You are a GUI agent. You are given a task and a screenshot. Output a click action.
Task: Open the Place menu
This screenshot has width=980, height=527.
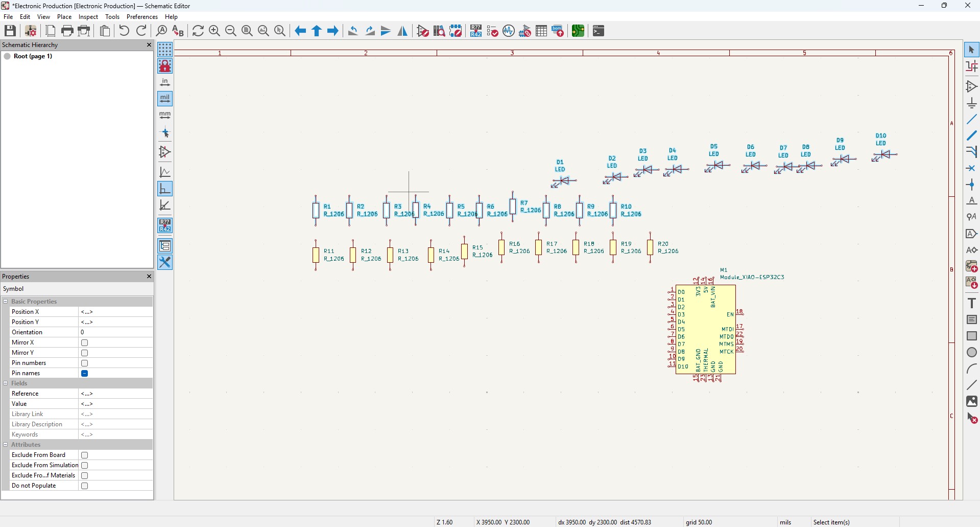pos(64,17)
